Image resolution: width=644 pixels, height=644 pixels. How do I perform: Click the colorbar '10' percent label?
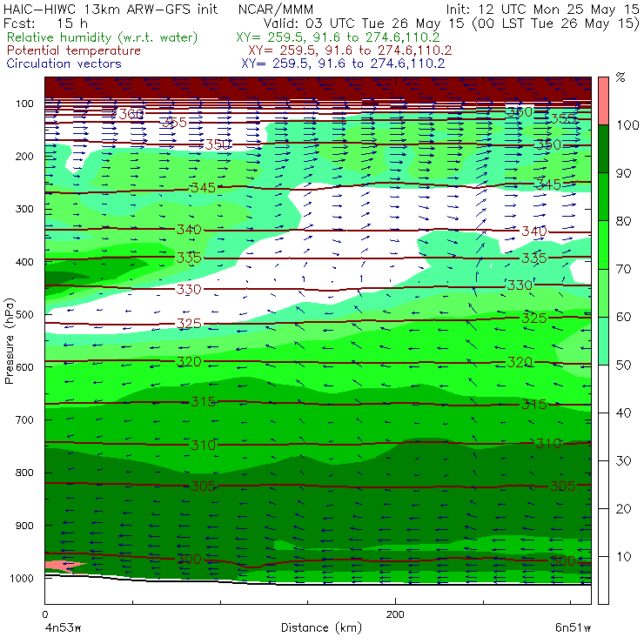[623, 557]
